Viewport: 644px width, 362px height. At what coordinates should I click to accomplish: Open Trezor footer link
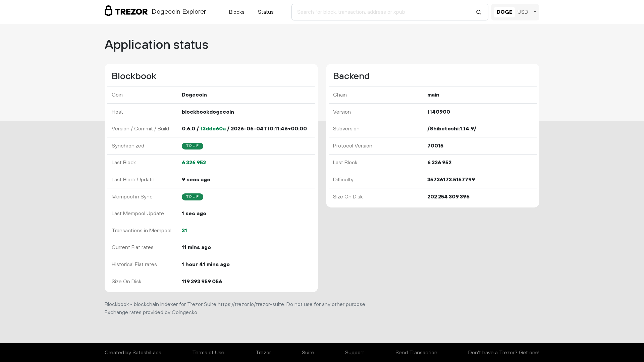[263, 353]
